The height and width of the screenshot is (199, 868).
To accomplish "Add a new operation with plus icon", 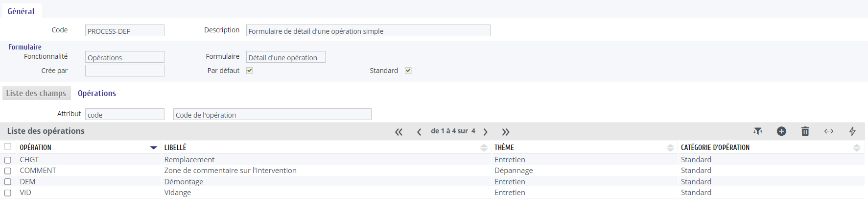I will click(781, 131).
